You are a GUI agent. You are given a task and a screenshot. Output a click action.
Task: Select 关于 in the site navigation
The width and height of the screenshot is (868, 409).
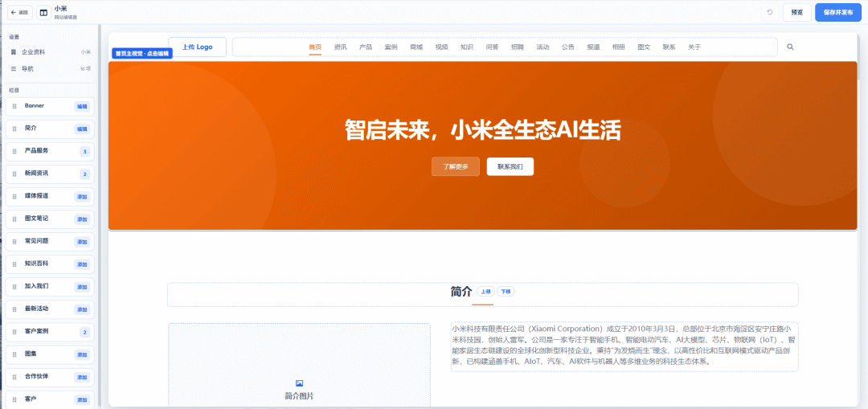[694, 47]
